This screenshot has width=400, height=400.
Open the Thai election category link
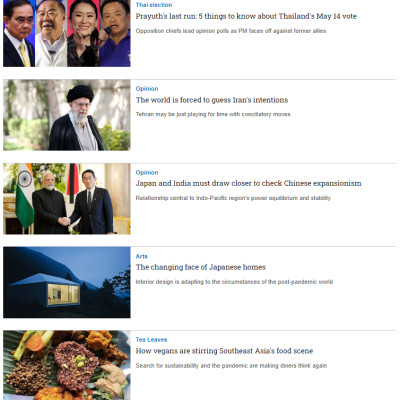(x=154, y=5)
